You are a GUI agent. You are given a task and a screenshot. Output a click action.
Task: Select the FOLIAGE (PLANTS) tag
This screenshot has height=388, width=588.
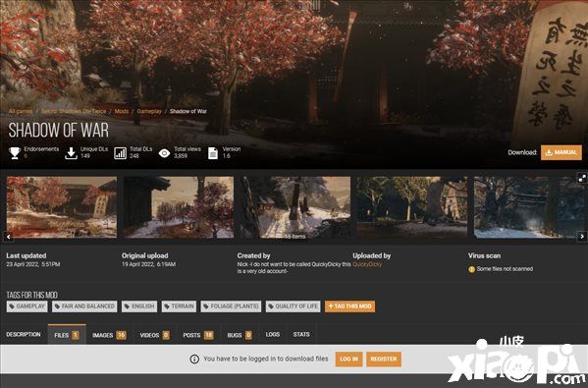(x=231, y=306)
